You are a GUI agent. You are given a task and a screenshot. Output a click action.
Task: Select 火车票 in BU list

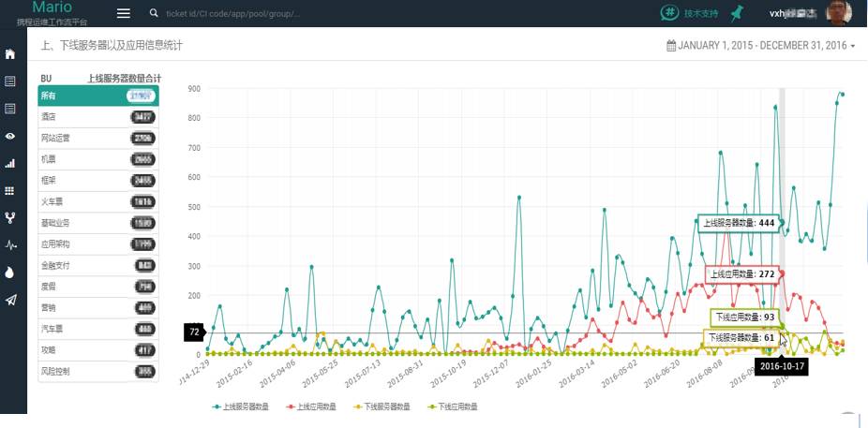point(98,202)
